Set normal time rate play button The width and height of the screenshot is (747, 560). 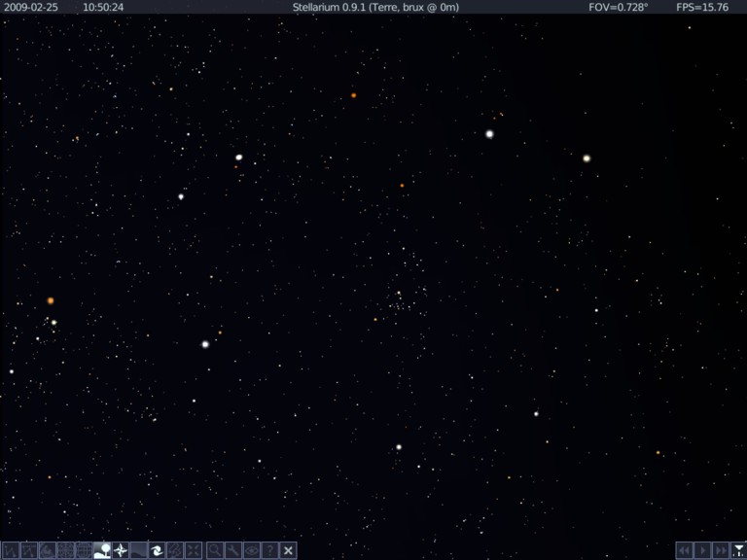(702, 551)
